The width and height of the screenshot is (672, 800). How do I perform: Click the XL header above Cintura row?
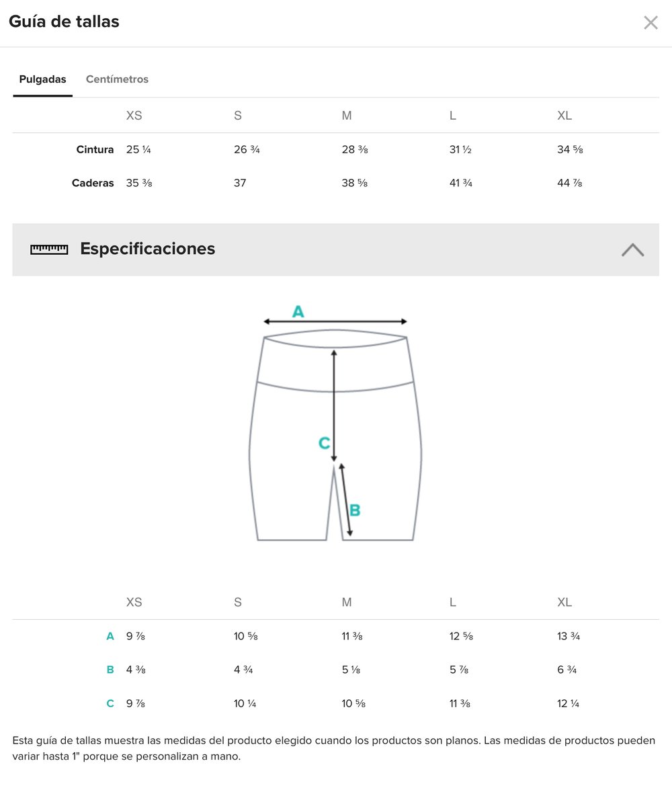click(x=564, y=116)
